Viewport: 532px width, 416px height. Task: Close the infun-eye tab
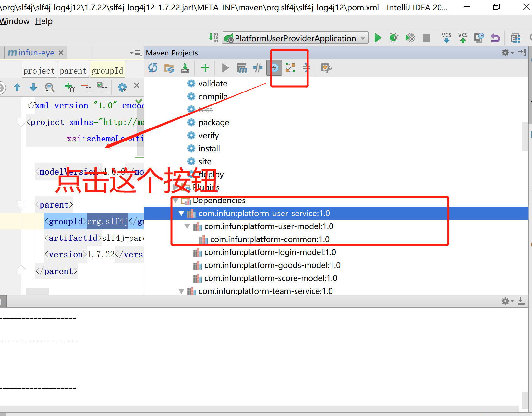pos(61,52)
